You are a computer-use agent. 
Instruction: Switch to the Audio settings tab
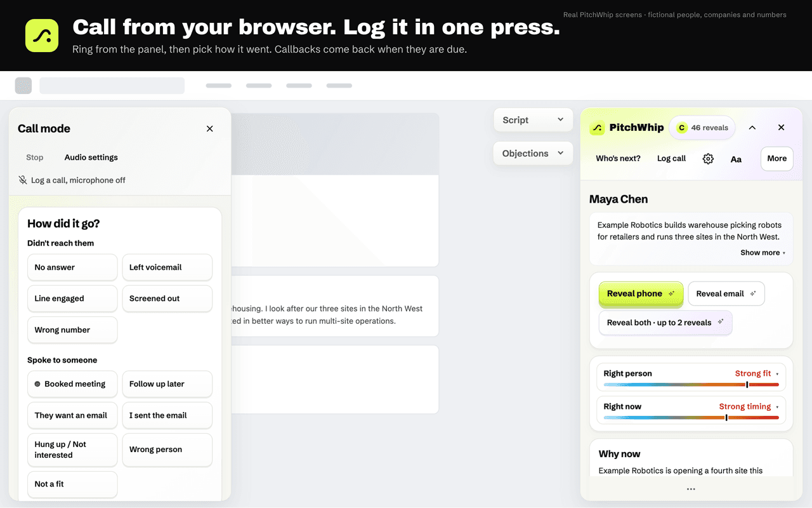[91, 157]
